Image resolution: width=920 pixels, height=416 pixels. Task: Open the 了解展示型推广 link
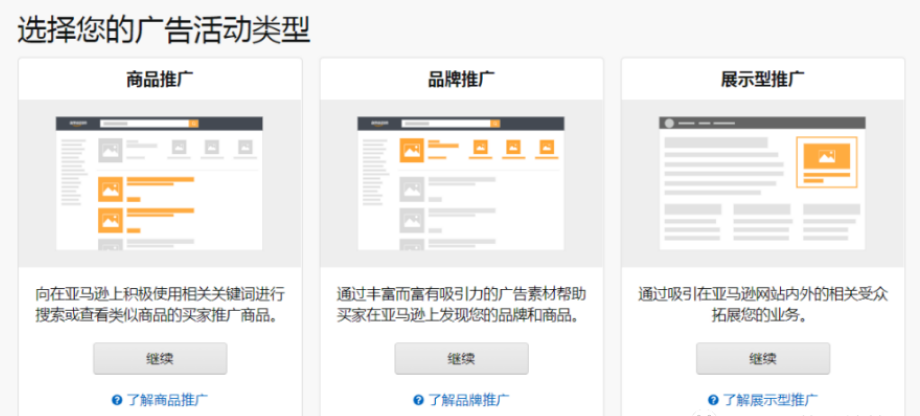pos(770,400)
